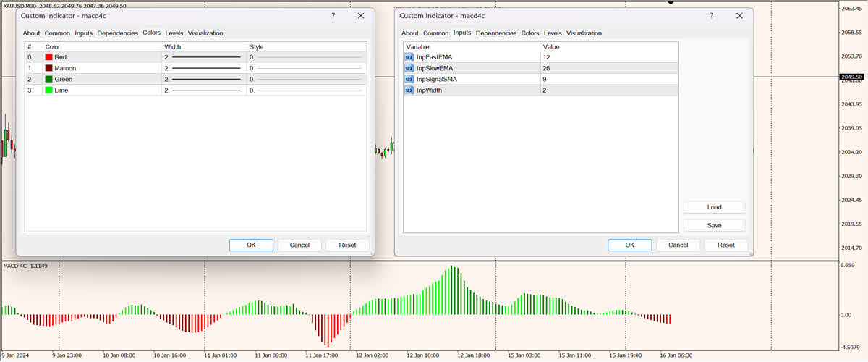Click the InpWidth variable type icon
Image resolution: width=868 pixels, height=362 pixels.
(409, 90)
